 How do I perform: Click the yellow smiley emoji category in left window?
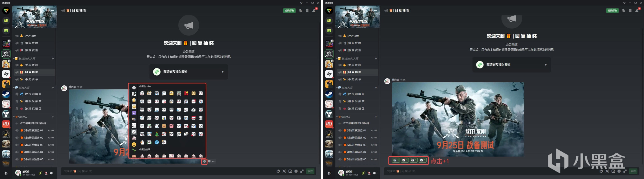[x=134, y=144]
